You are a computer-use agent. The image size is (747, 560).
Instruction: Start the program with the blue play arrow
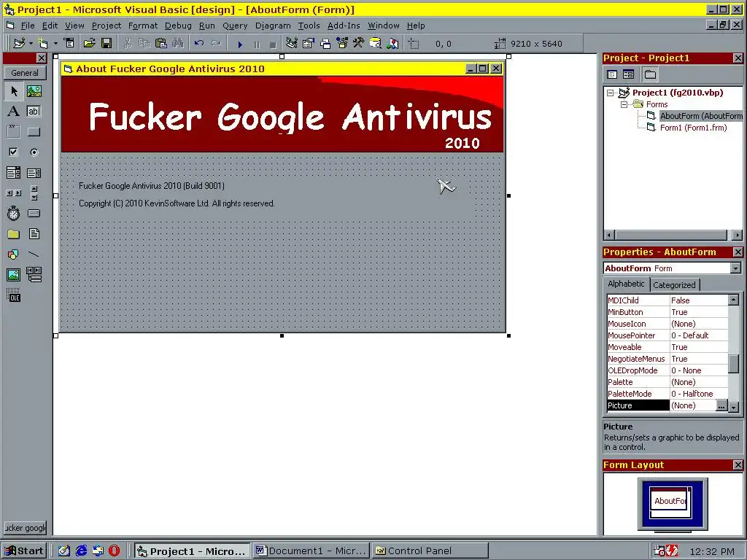240,44
